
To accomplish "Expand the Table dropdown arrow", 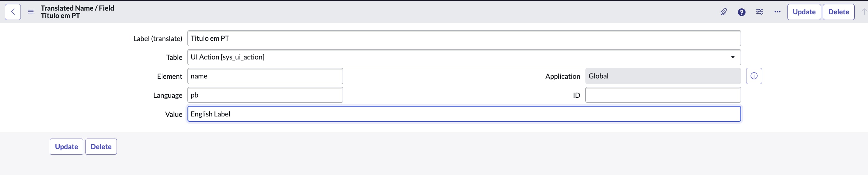I will coord(732,57).
